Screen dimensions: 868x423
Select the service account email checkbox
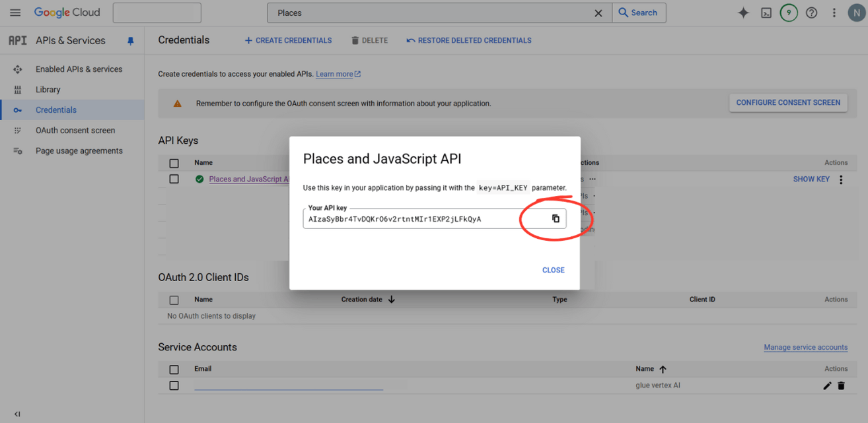(x=174, y=385)
